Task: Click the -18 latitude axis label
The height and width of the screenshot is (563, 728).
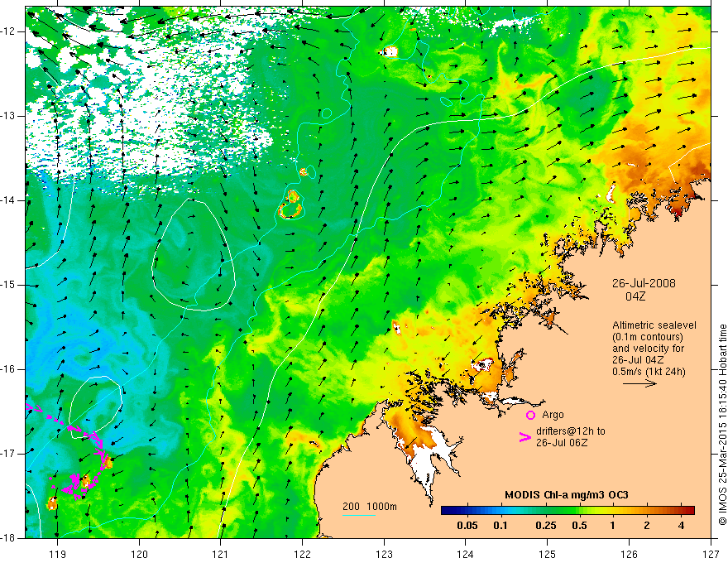Action: (x=9, y=538)
